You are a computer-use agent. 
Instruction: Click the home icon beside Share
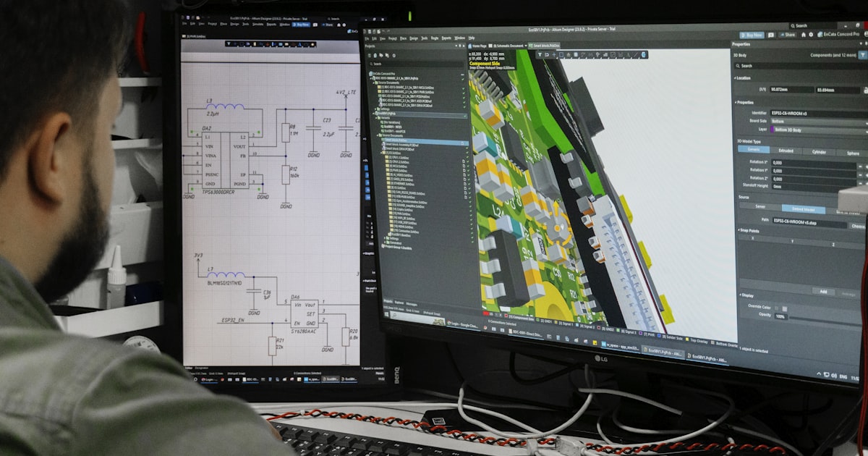[x=804, y=35]
